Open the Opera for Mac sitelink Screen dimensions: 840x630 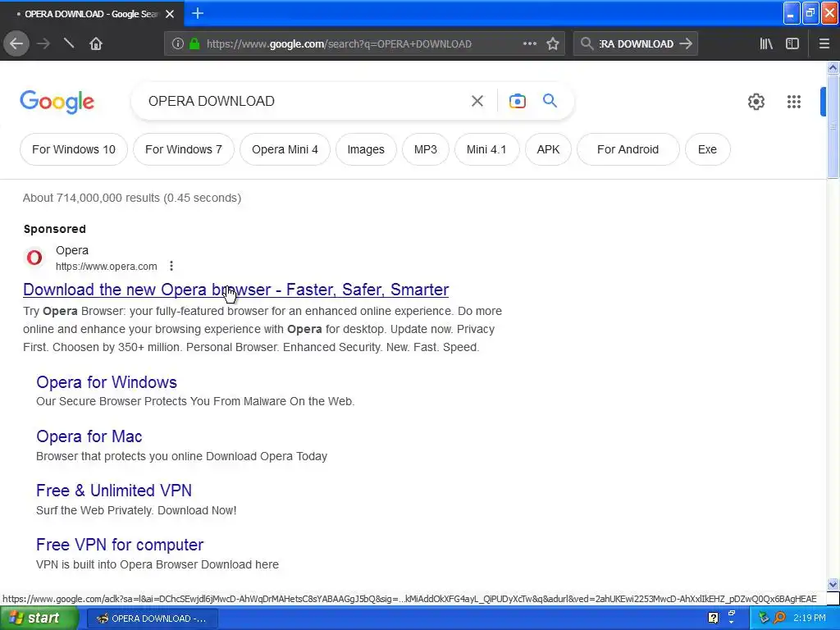(89, 436)
